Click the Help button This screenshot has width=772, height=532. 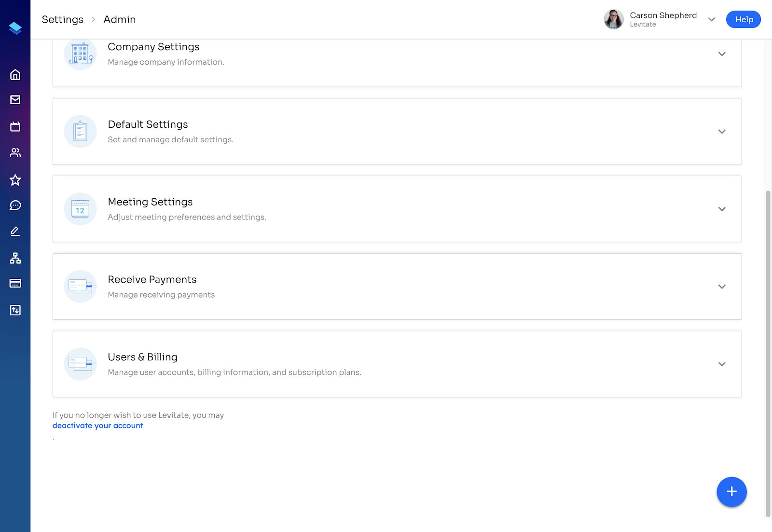tap(744, 19)
